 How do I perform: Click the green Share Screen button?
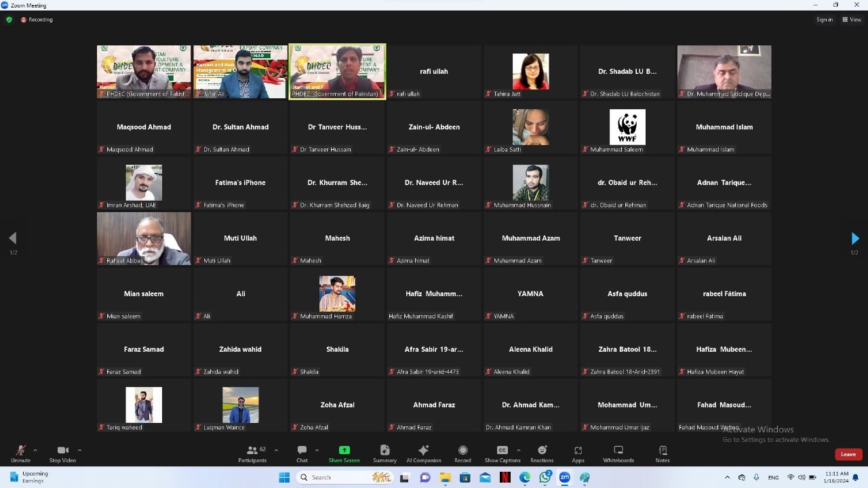(344, 453)
